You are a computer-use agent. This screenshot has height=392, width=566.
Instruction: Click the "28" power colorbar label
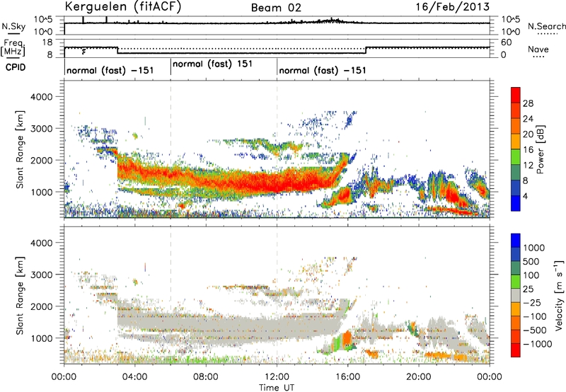click(528, 103)
